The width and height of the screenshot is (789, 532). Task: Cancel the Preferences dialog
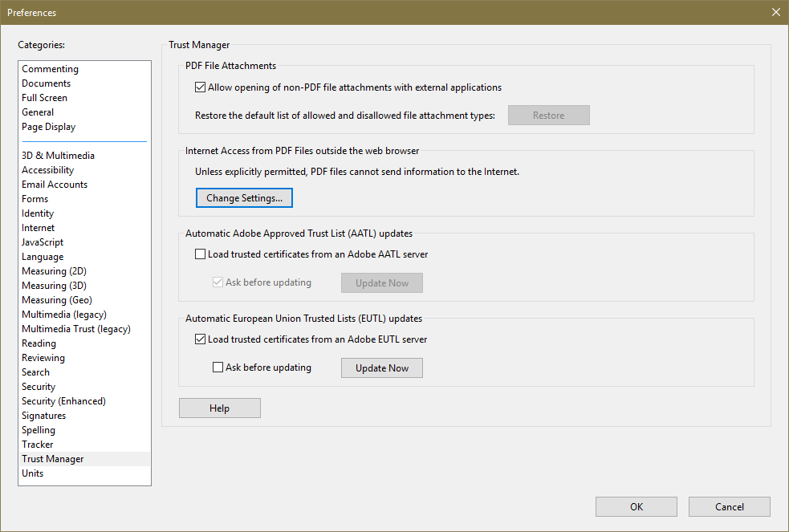[729, 506]
